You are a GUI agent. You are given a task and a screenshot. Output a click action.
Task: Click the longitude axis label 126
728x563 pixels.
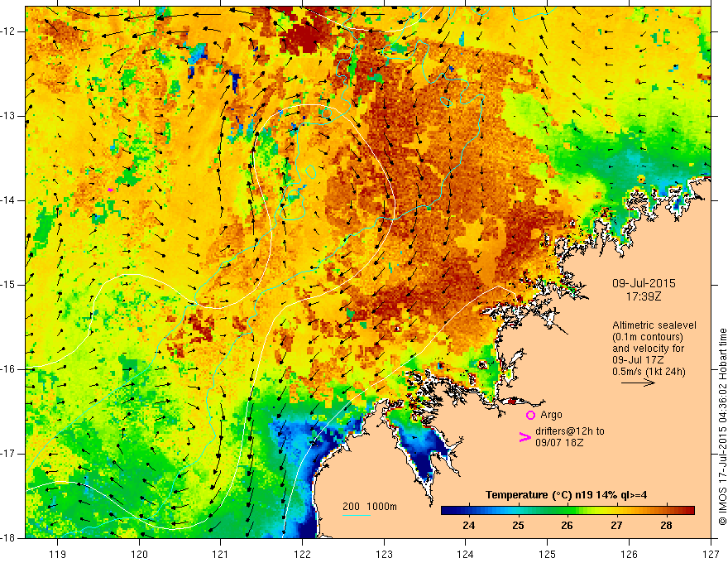(629, 554)
